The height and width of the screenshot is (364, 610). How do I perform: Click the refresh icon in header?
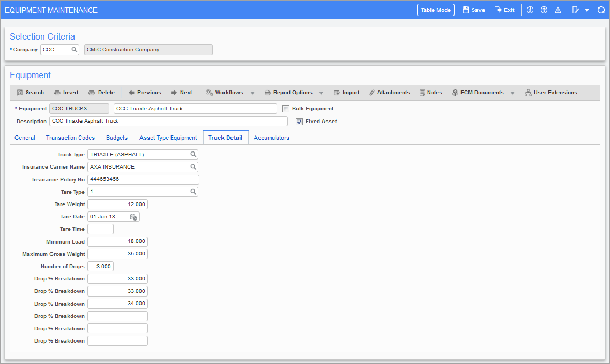[601, 10]
